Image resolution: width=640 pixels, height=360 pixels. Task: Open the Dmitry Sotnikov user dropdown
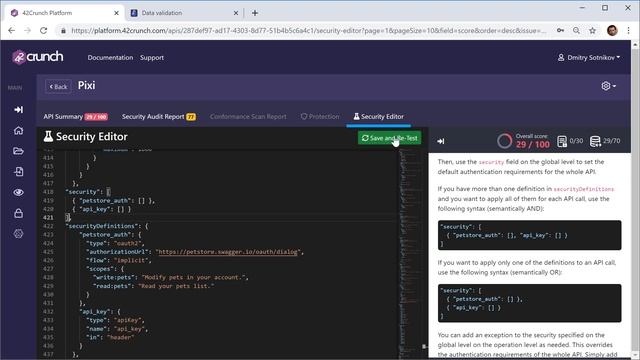(589, 58)
